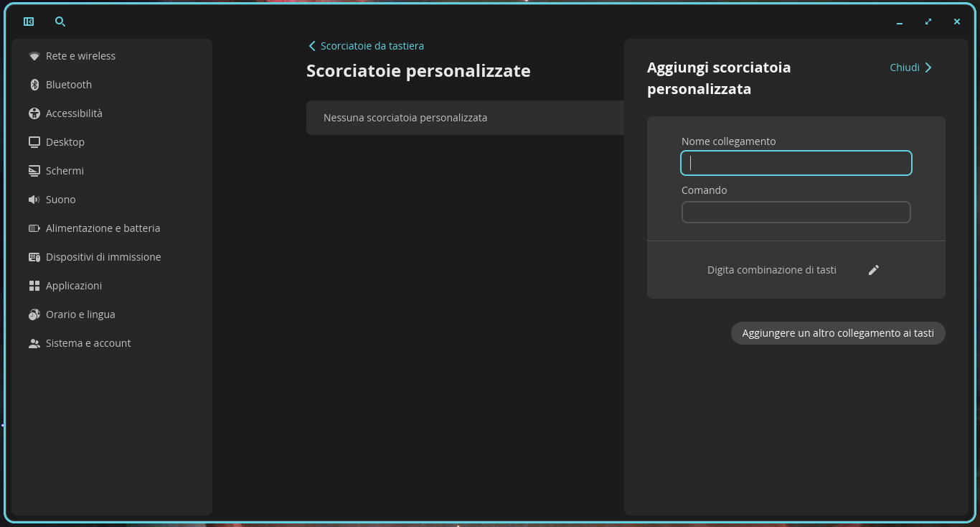
Task: Collapse the panel with the Chiudi chevron
Action: pyautogui.click(x=928, y=67)
